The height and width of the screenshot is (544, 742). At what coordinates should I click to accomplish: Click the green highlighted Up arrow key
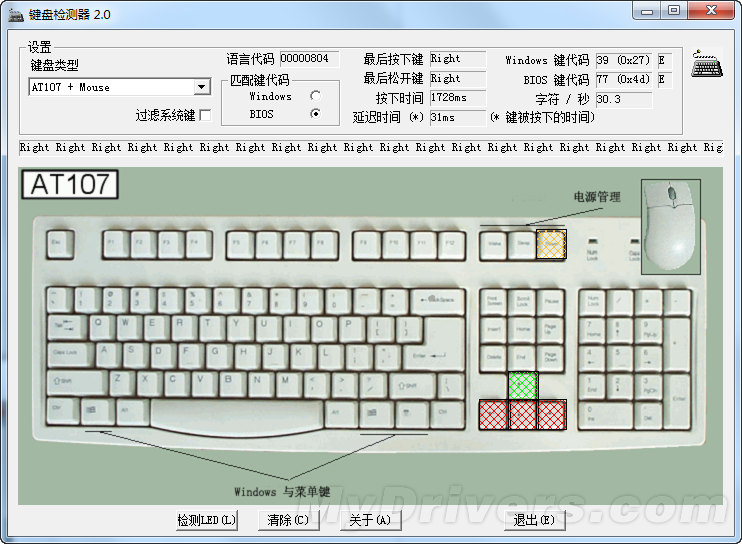523,386
